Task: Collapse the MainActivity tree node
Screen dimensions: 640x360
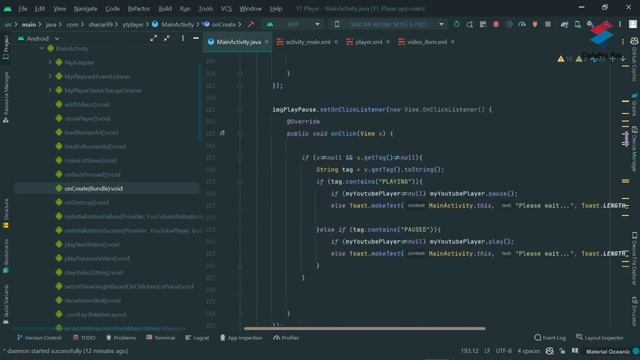Action: pyautogui.click(x=42, y=49)
